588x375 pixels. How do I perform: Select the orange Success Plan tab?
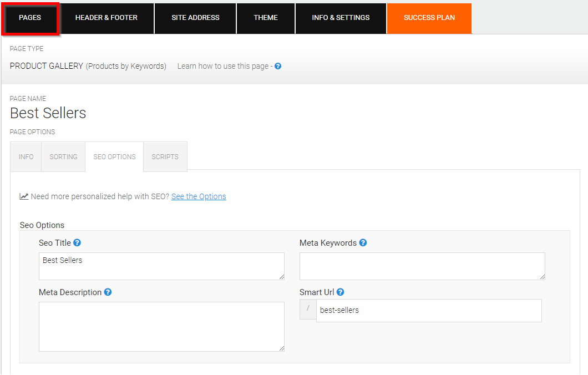[x=429, y=18]
